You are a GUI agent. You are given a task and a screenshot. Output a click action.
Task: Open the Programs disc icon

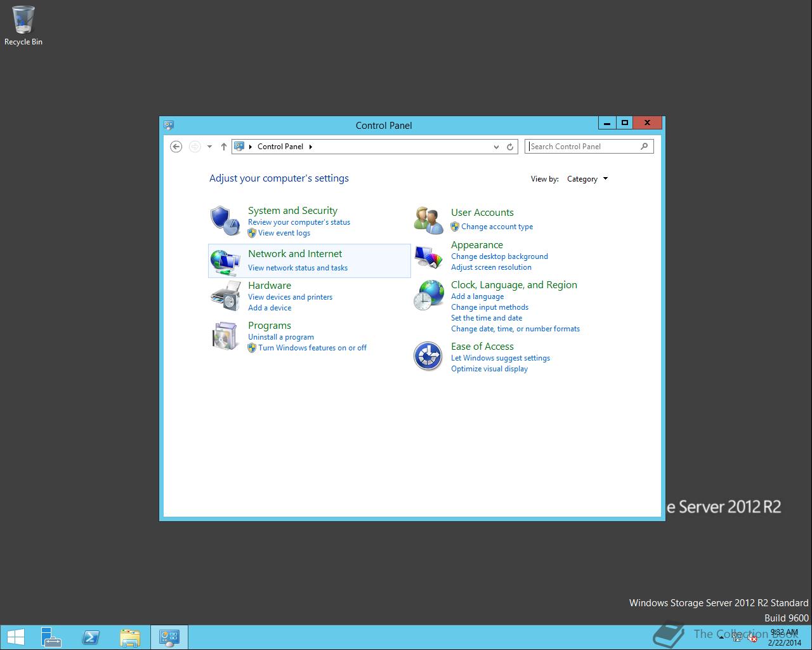(x=225, y=336)
